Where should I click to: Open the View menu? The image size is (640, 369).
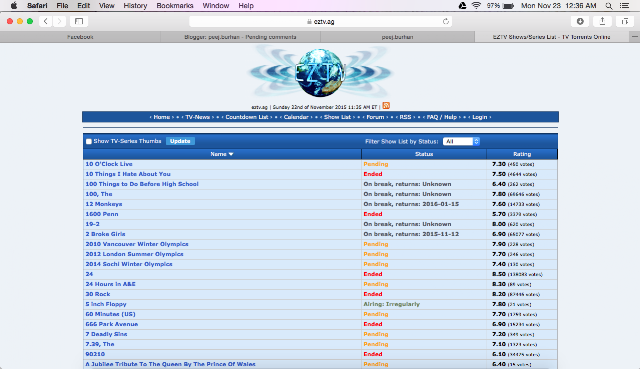point(107,6)
